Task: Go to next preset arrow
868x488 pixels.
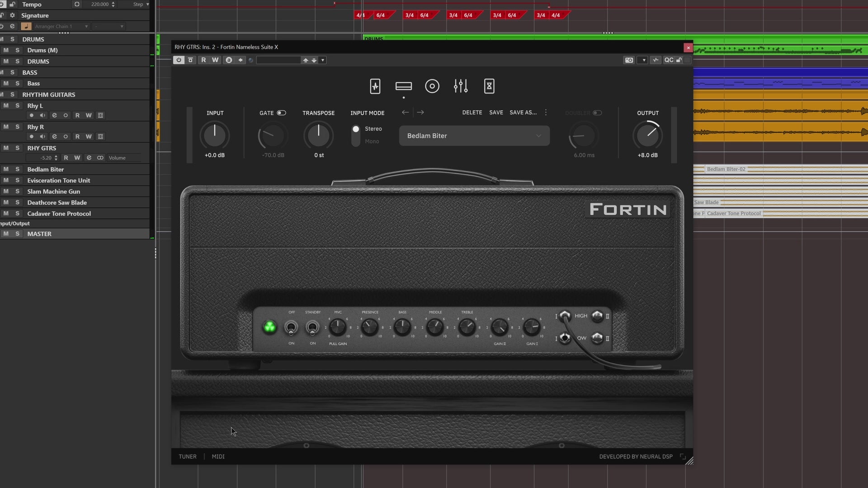Action: coord(420,113)
